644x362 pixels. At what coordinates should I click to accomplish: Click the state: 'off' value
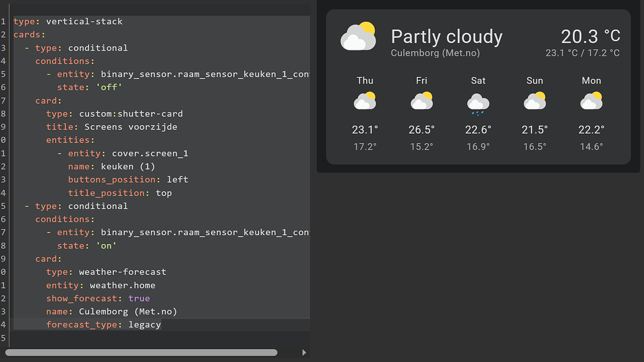[x=109, y=87]
